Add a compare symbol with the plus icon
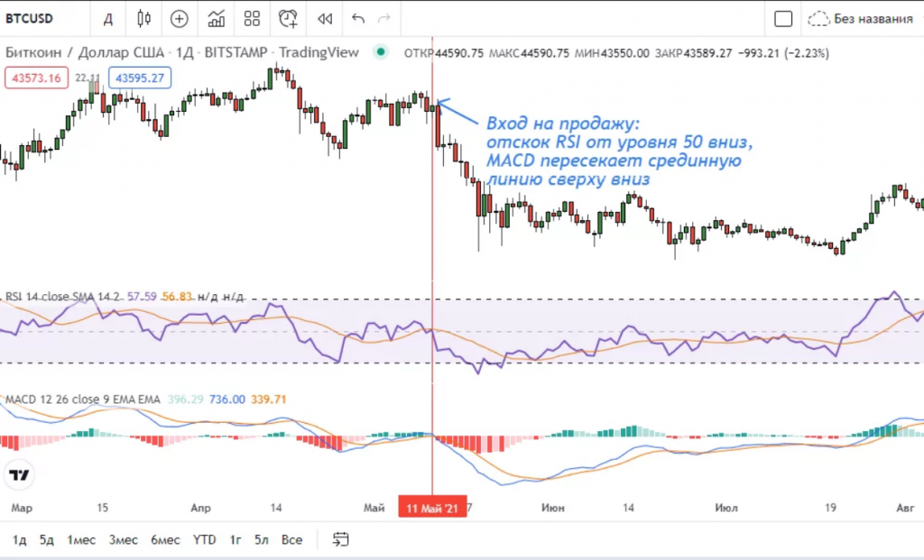This screenshot has width=924, height=560. tap(180, 19)
